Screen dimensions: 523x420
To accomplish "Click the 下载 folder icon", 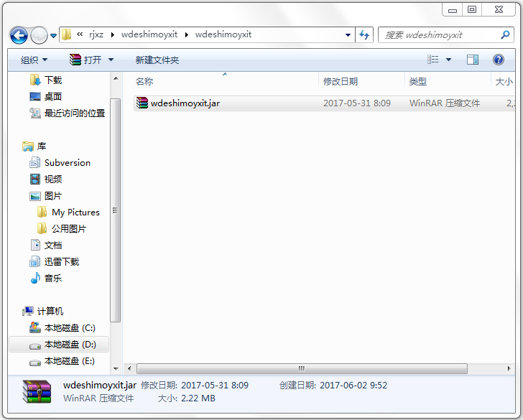I will click(x=35, y=80).
